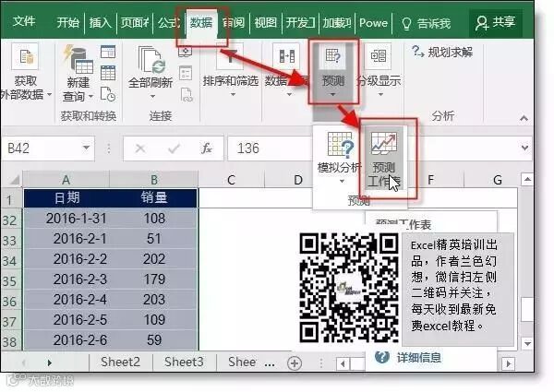Select row 32 header

click(10, 220)
